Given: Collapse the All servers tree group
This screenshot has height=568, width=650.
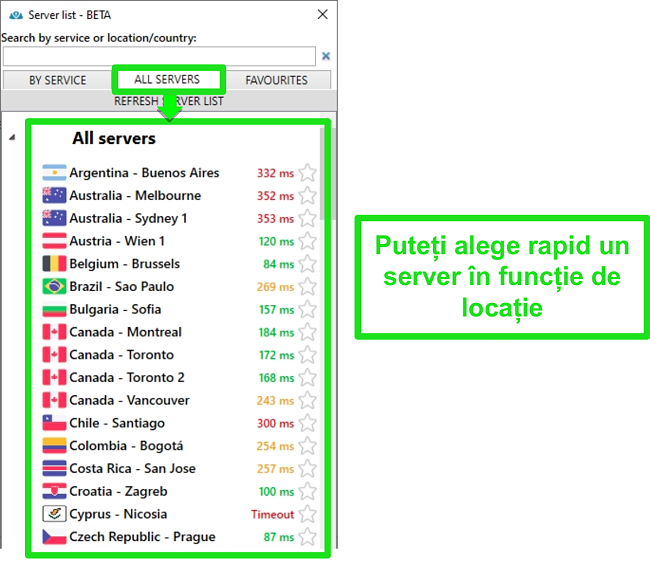Looking at the screenshot, I should tap(12, 138).
